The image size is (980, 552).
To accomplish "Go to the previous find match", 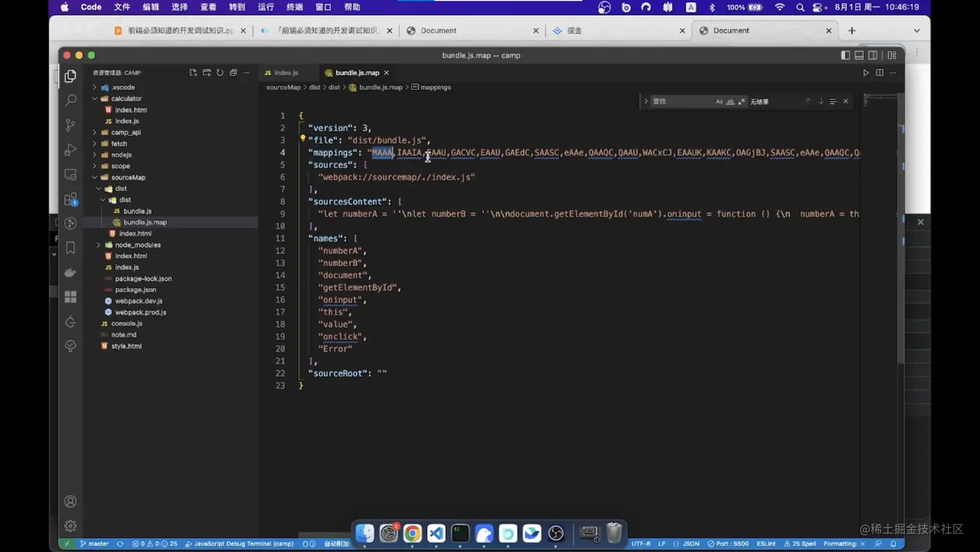I will tap(808, 101).
